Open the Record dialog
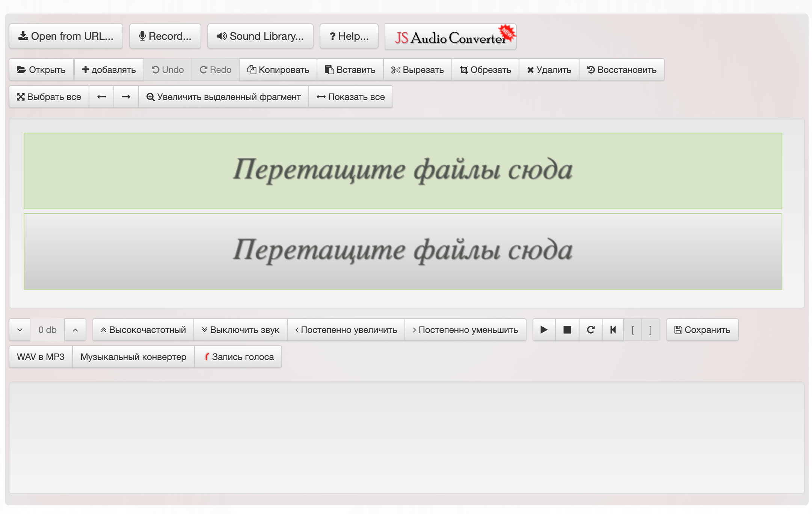This screenshot has height=514, width=812. 165,36
